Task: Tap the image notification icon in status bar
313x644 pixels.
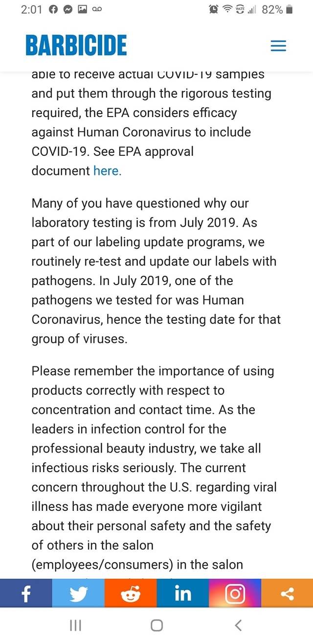Action: (83, 10)
